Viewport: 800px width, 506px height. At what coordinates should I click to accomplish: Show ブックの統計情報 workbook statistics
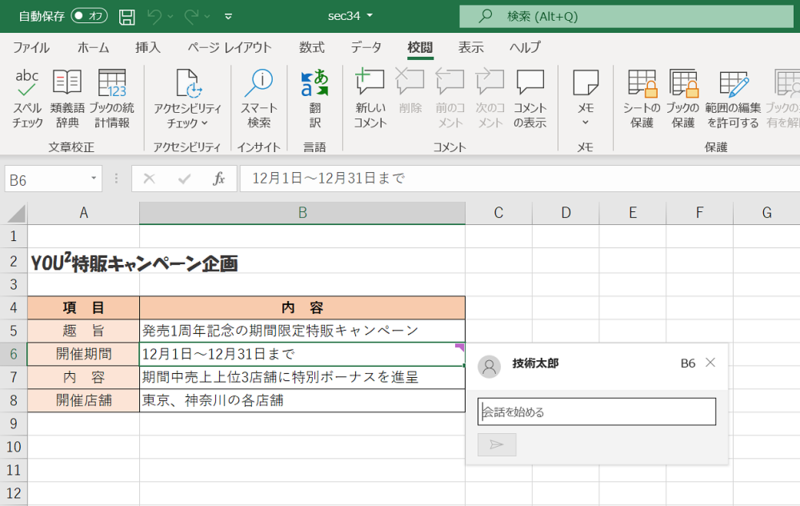[x=112, y=99]
